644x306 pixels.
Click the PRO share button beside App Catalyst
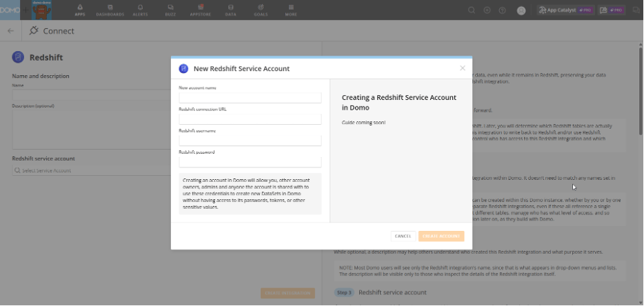(612, 10)
